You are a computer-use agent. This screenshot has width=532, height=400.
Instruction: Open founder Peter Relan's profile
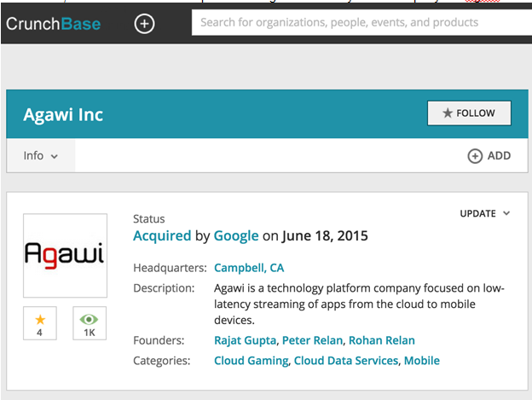pos(313,340)
